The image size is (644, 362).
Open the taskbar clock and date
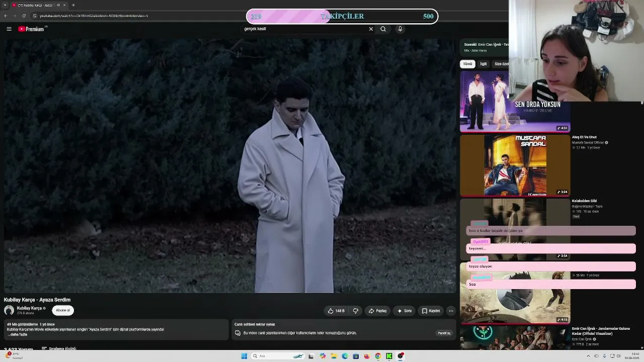click(x=631, y=356)
